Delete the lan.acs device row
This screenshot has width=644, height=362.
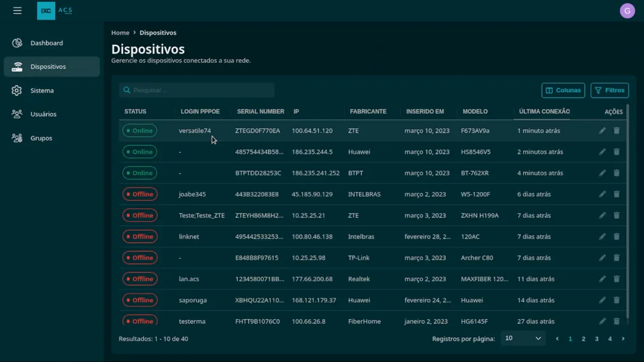coord(617,279)
